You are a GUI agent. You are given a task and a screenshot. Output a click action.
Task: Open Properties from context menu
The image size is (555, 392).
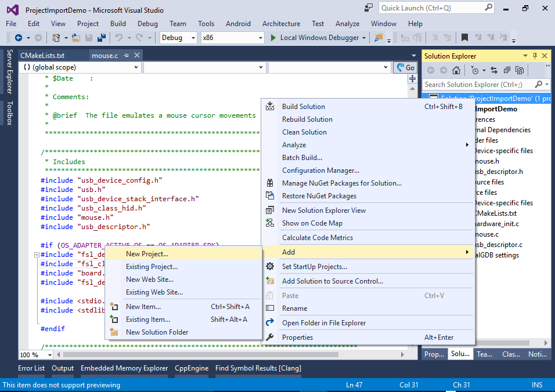click(367, 337)
